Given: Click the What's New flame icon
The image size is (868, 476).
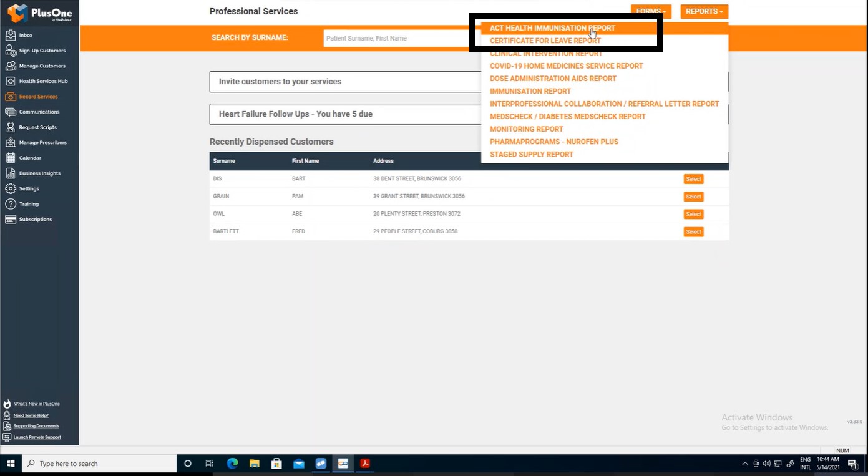Looking at the screenshot, I should click(7, 404).
